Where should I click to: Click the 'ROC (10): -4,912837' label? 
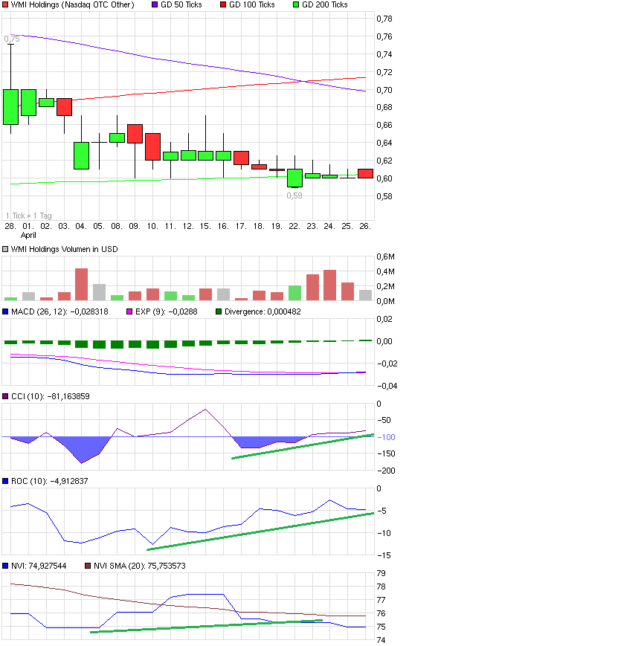pos(49,481)
